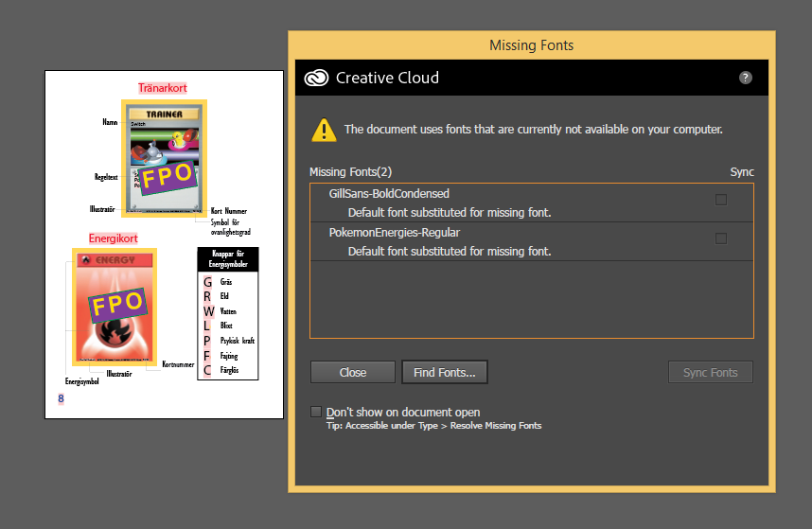Select the PokemonEnergies-Regular font row
The image size is (812, 529).
pyautogui.click(x=532, y=241)
